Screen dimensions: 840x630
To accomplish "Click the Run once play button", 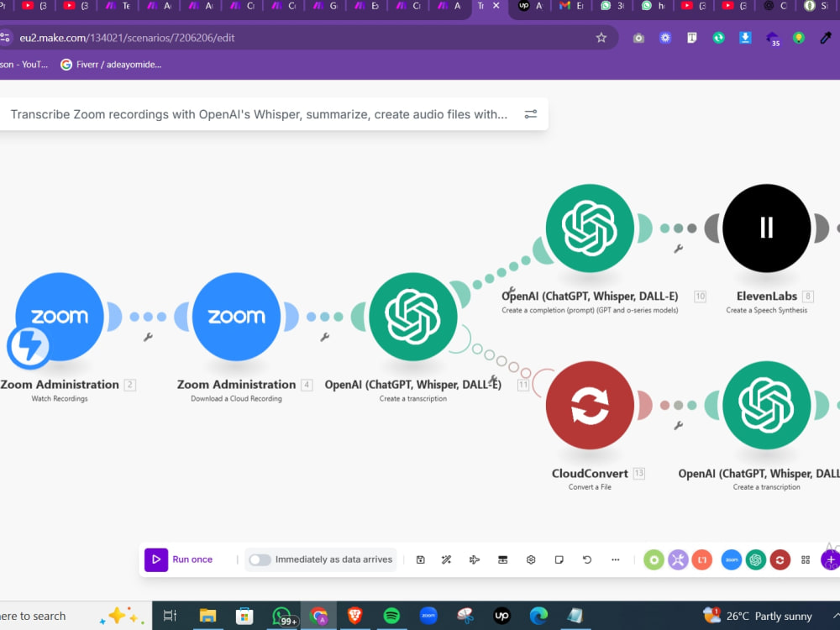I will (x=156, y=559).
